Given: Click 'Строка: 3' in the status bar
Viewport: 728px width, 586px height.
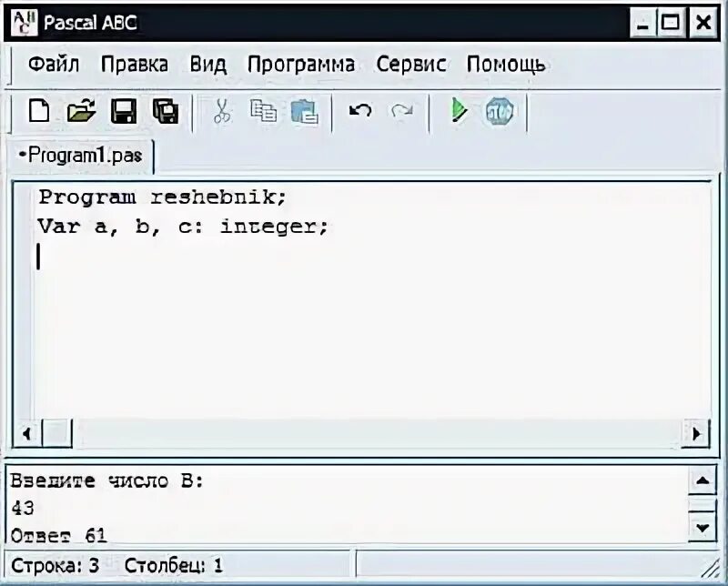Looking at the screenshot, I should tap(55, 566).
